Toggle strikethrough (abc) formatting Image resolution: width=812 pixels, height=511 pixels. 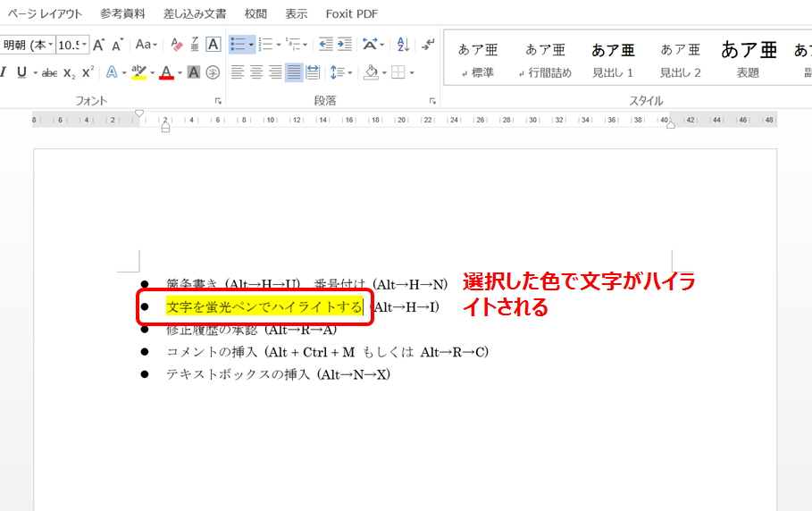[50, 72]
